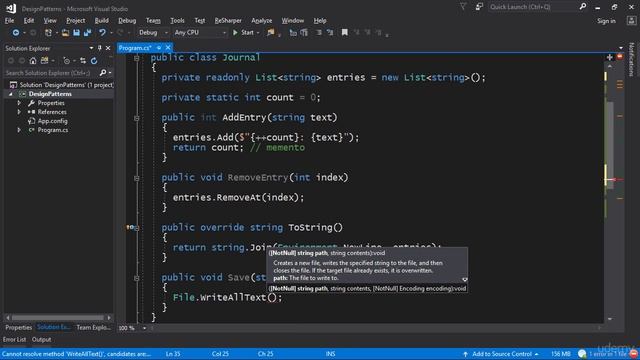Click the Navigate Backward toolbar icon
The image size is (640, 360).
point(16,33)
